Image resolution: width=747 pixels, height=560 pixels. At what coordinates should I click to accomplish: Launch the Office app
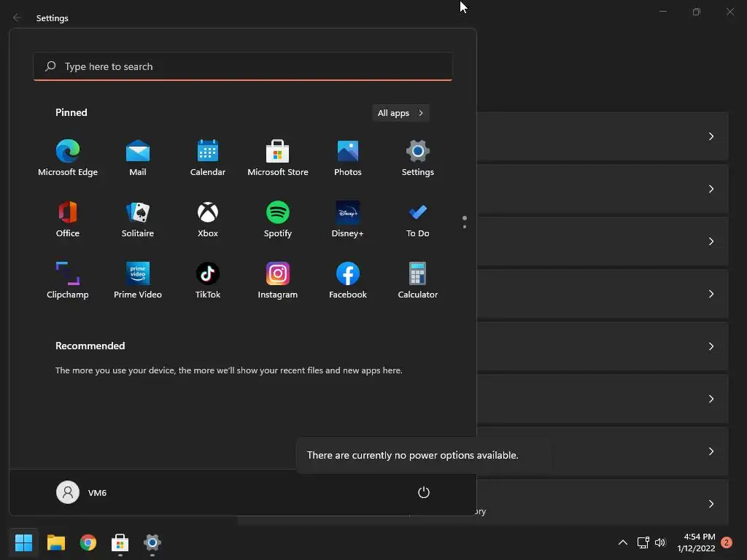(68, 219)
